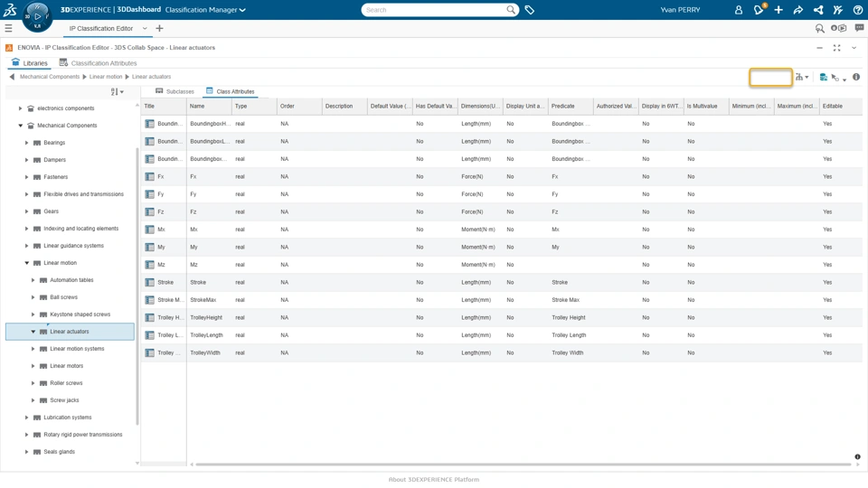Click the tools icon beside help

pos(837,10)
